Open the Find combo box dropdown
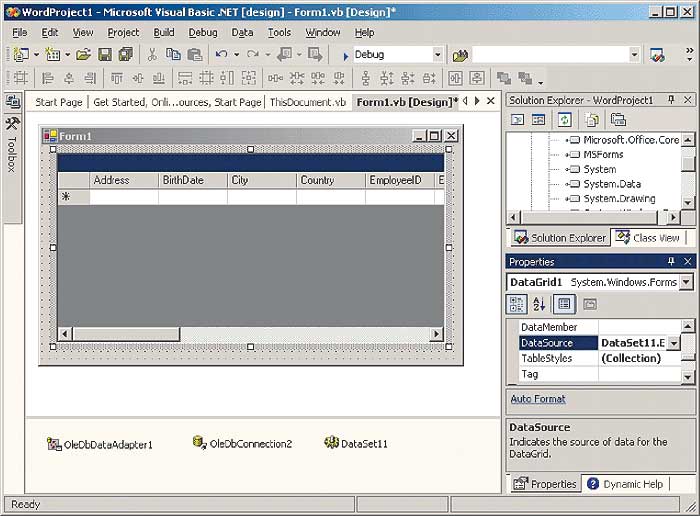The image size is (700, 516). (x=634, y=55)
